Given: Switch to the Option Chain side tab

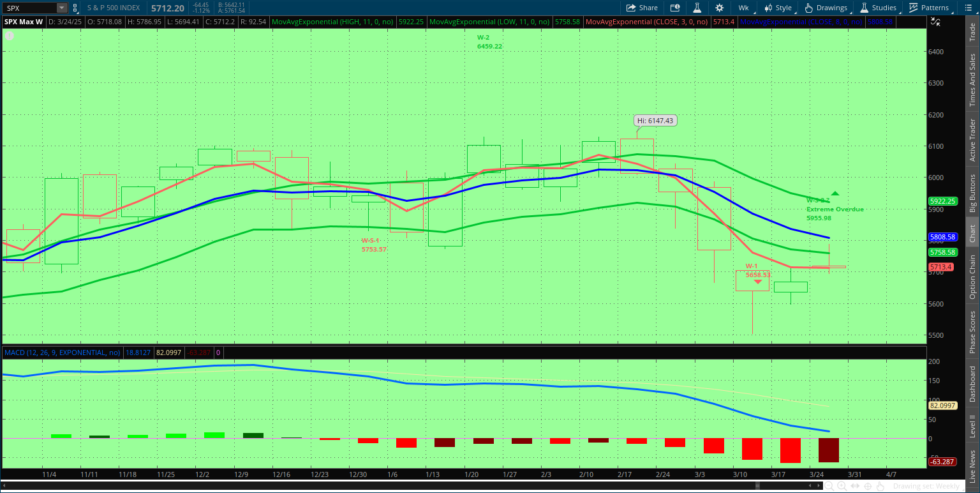Looking at the screenshot, I should [x=972, y=277].
